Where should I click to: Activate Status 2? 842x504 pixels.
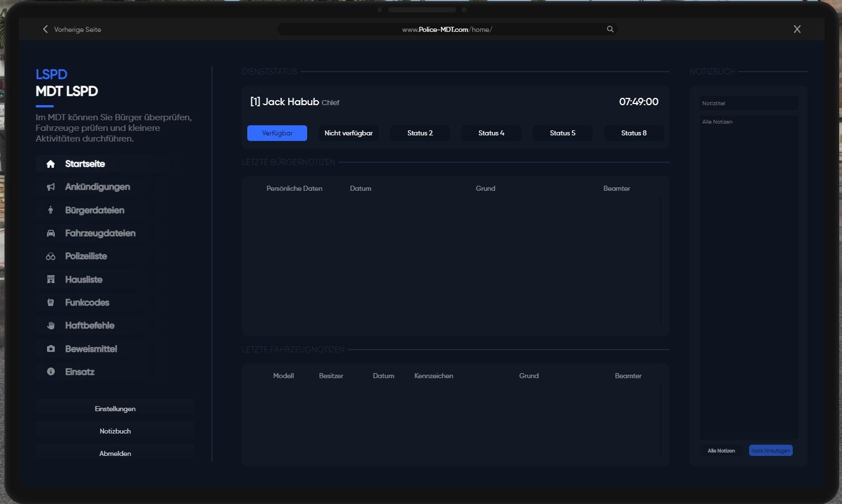[420, 133]
